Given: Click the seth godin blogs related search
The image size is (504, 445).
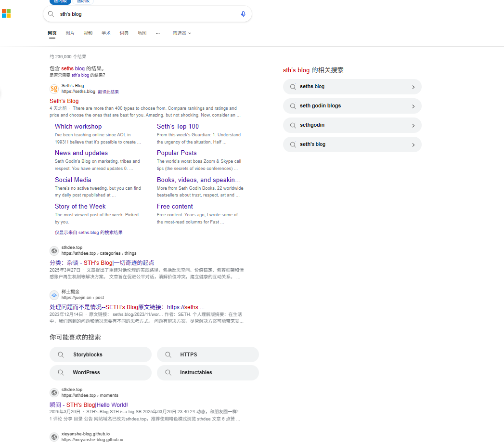Looking at the screenshot, I should click(352, 106).
